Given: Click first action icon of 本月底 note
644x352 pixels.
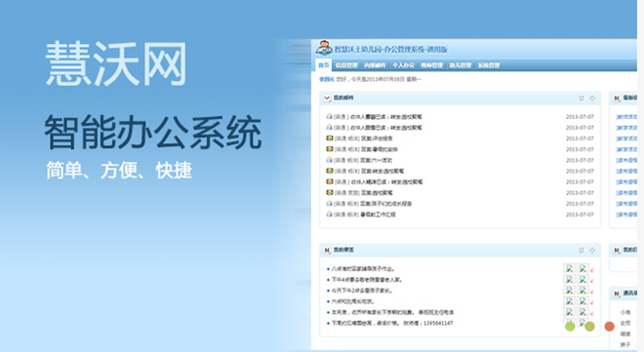Looking at the screenshot, I should pyautogui.click(x=569, y=312).
